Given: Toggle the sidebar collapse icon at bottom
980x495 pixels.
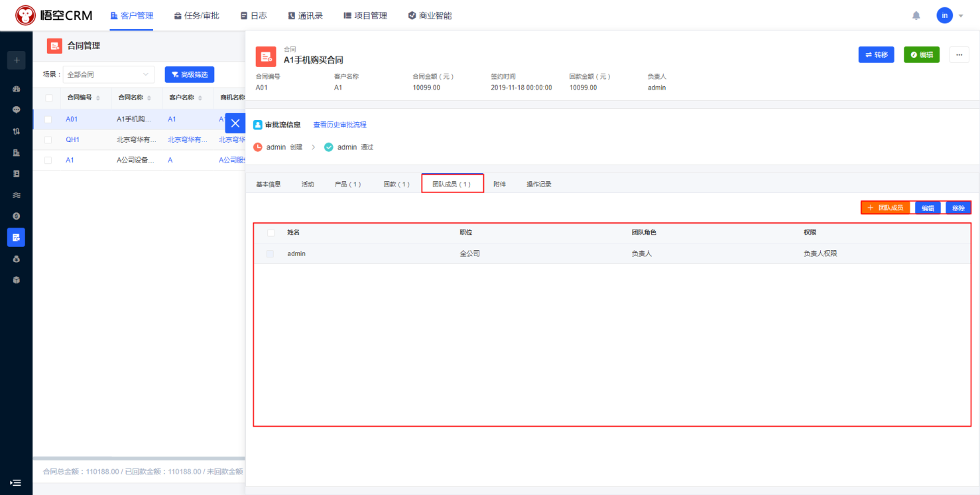Looking at the screenshot, I should pos(16,482).
